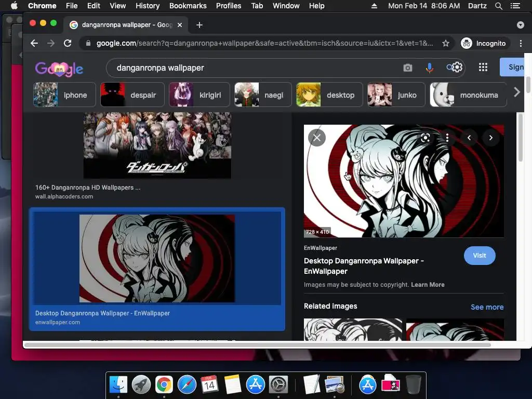Select the naegi filter chip

pyautogui.click(x=263, y=95)
